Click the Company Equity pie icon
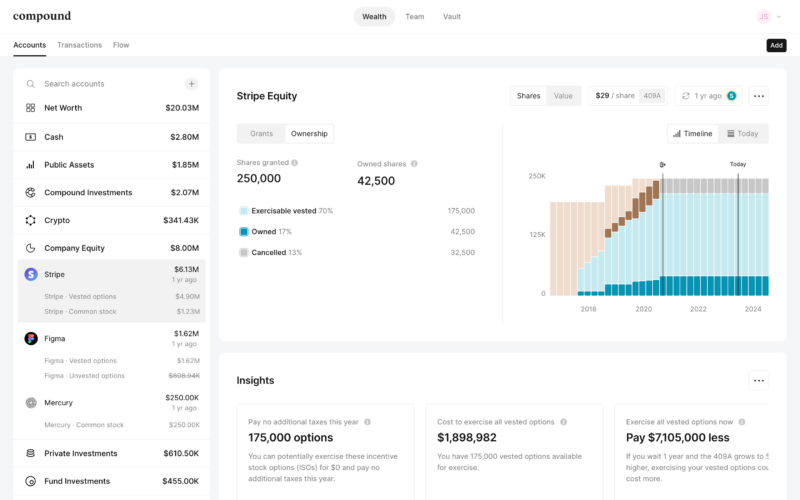 tap(31, 248)
